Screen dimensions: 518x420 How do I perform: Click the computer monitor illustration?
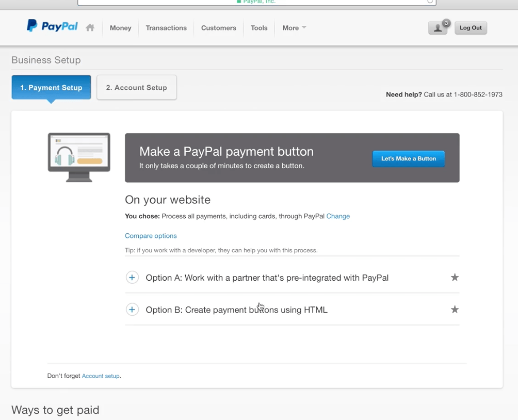79,157
